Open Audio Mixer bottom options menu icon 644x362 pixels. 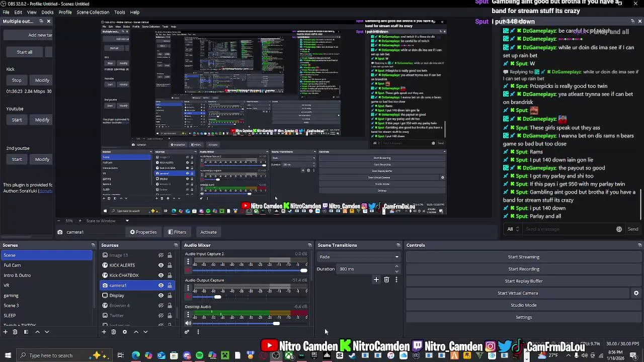(x=198, y=332)
